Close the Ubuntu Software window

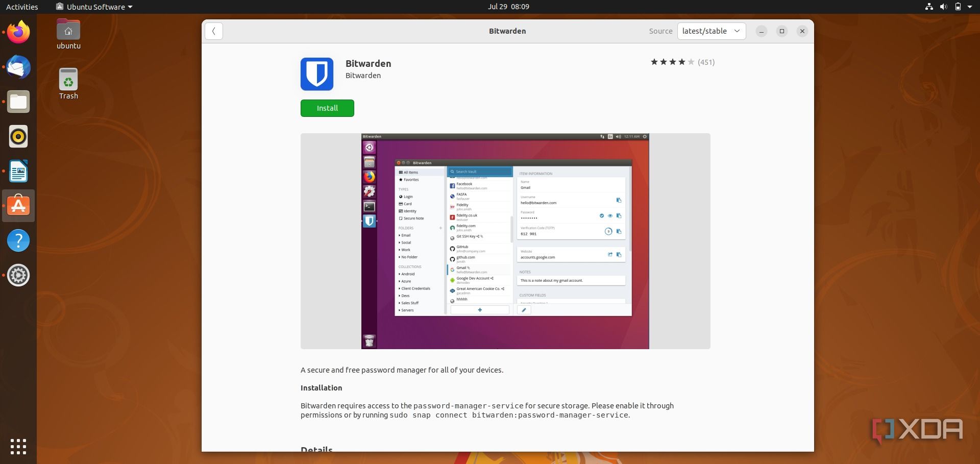(x=802, y=31)
